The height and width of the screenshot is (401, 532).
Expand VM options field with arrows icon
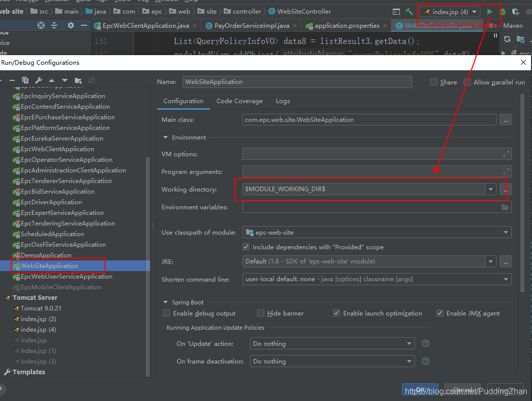(506, 154)
